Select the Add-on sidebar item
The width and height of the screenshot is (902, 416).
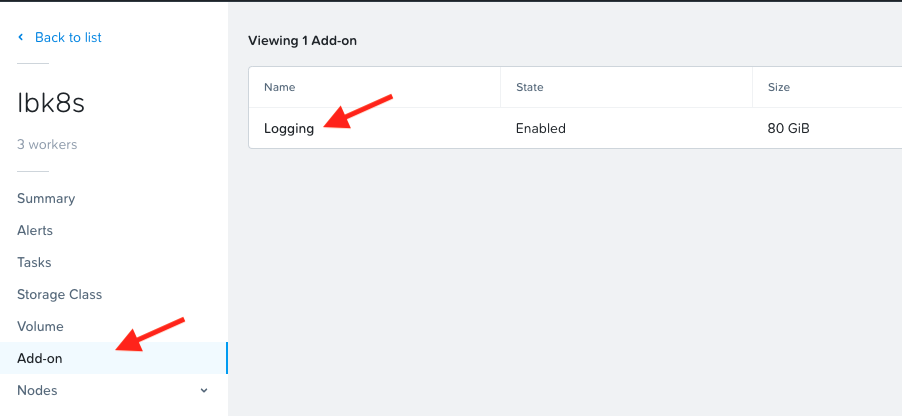click(x=40, y=358)
